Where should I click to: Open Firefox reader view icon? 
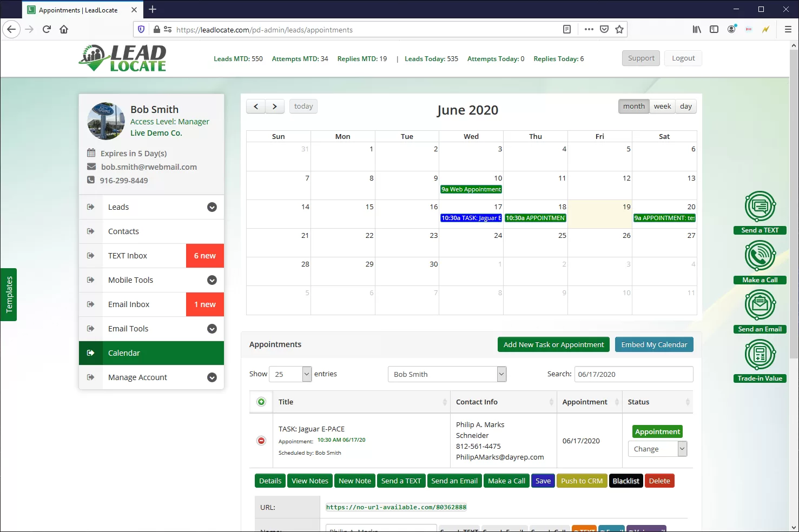[567, 29]
